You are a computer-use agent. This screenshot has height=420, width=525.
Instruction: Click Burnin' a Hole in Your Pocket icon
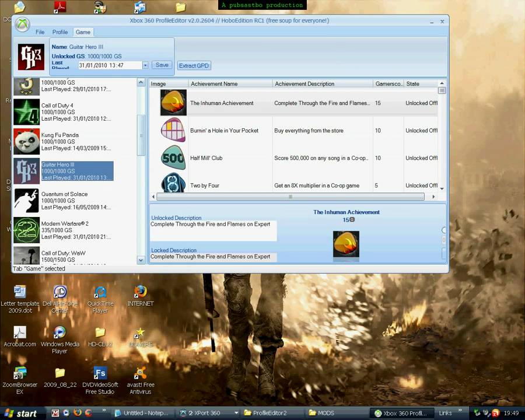(x=173, y=130)
